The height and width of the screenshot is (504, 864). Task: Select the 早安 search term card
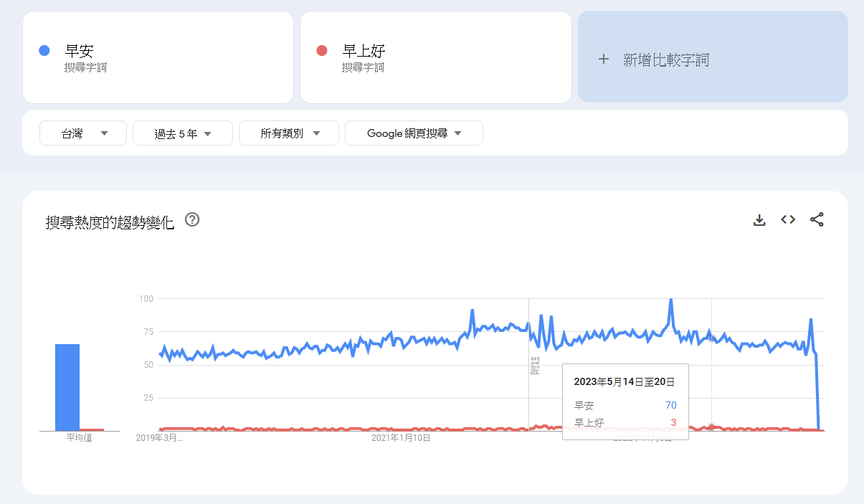point(158,57)
